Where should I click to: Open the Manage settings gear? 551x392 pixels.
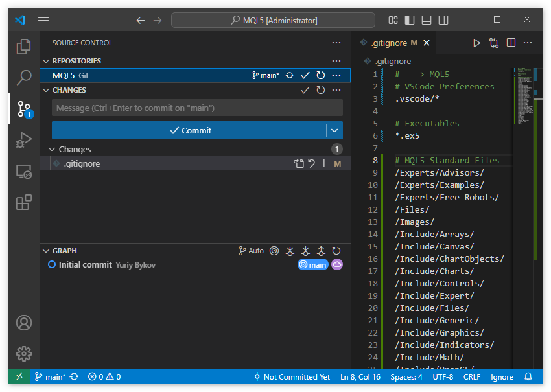(23, 353)
